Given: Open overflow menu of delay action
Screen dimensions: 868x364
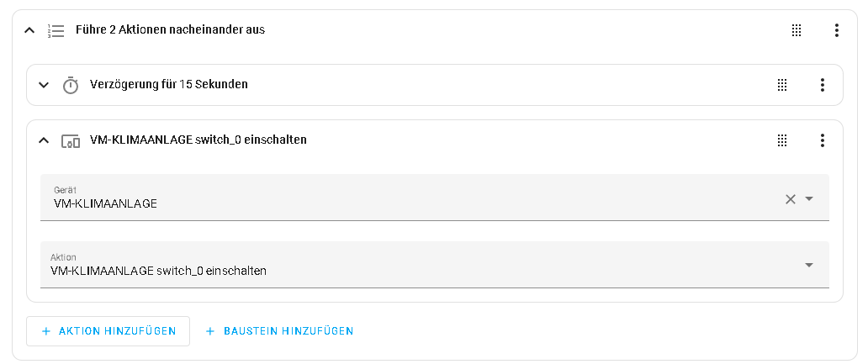Looking at the screenshot, I should coord(822,85).
